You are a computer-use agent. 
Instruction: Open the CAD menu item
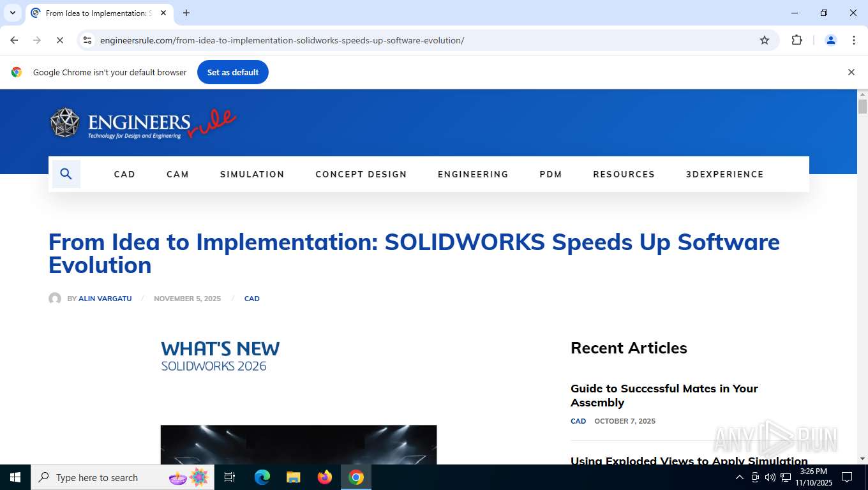(x=124, y=174)
